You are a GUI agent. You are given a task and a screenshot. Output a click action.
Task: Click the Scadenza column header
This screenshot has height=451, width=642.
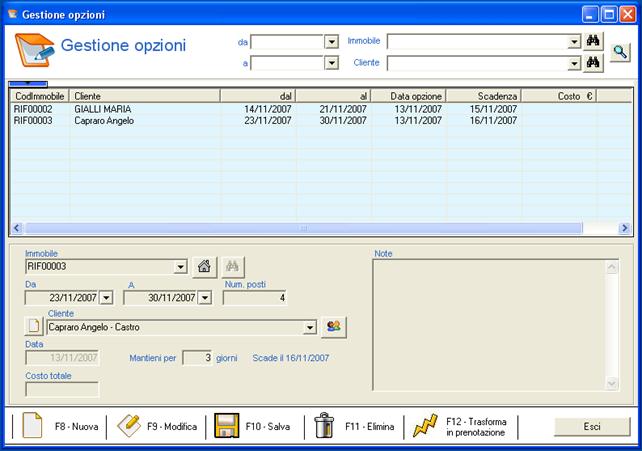[484, 96]
